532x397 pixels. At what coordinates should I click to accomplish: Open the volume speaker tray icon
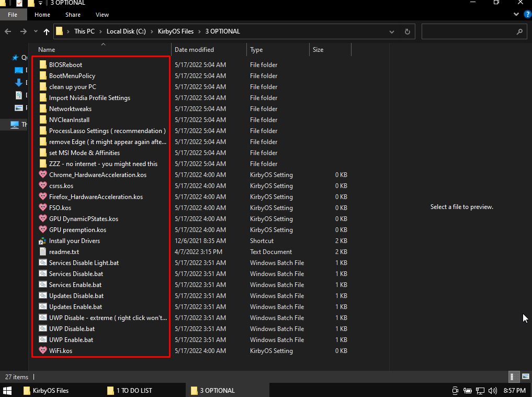click(493, 391)
